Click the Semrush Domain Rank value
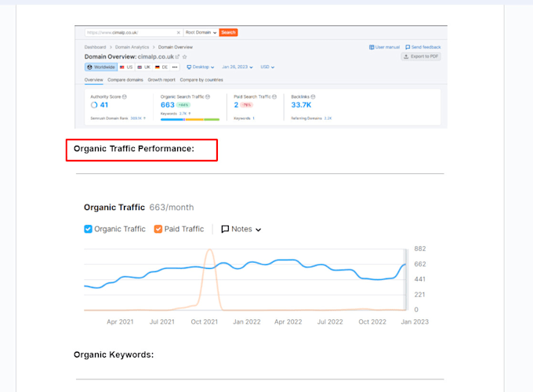533x392 pixels. (x=136, y=118)
